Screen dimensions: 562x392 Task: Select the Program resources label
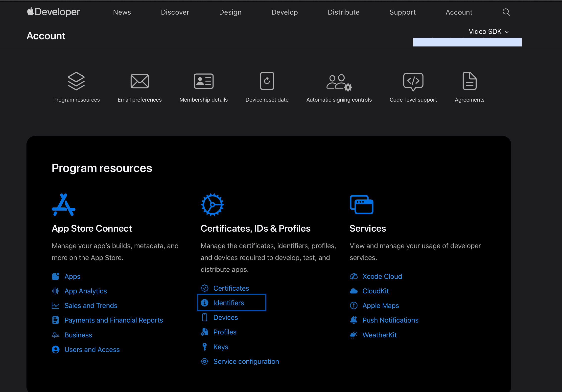coord(76,100)
